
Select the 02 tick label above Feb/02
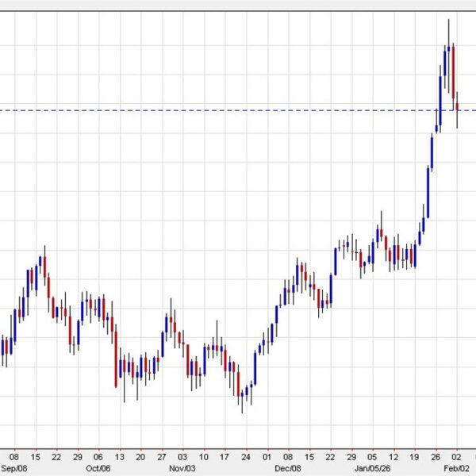coord(456,457)
